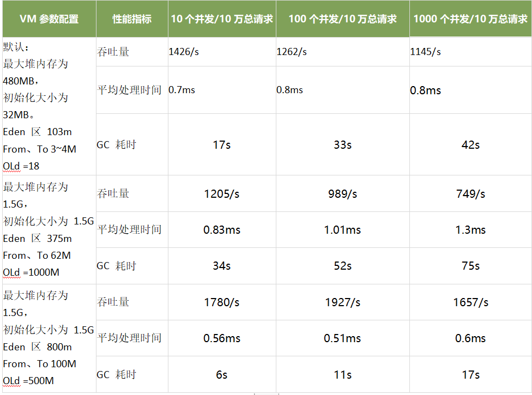Select the '749/s' throughput cell
Viewport: 532px width, 395px height.
click(470, 193)
